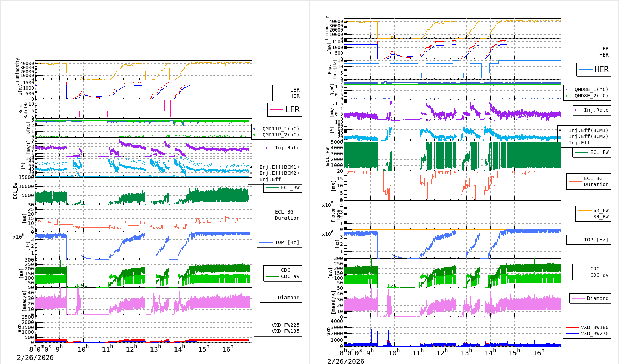This screenshot has width=619, height=364.
Task: Click the ECL_FW legend box
Action: (592, 152)
